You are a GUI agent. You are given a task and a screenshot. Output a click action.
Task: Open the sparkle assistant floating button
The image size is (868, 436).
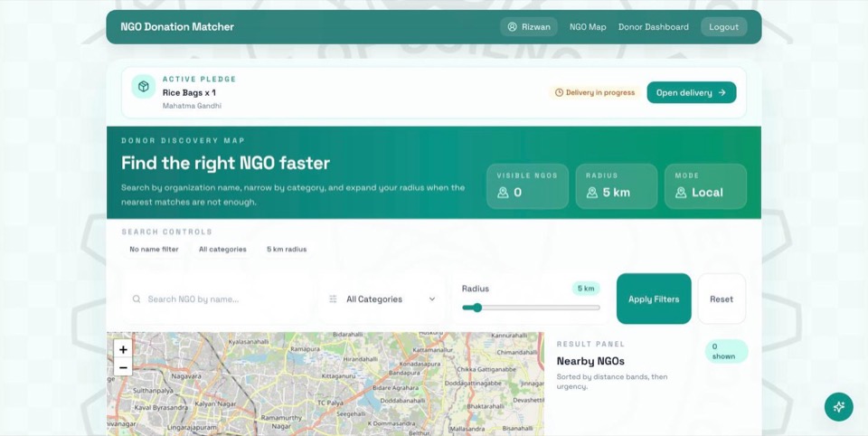point(839,407)
